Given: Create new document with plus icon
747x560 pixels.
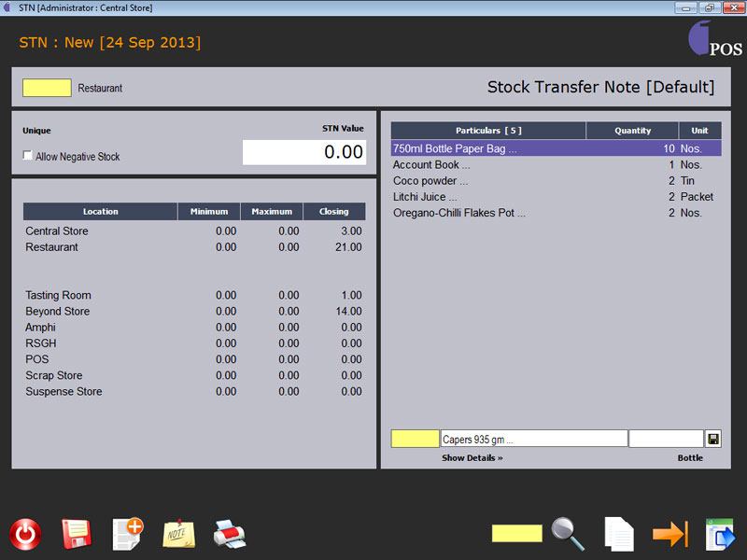Looking at the screenshot, I should pyautogui.click(x=127, y=534).
